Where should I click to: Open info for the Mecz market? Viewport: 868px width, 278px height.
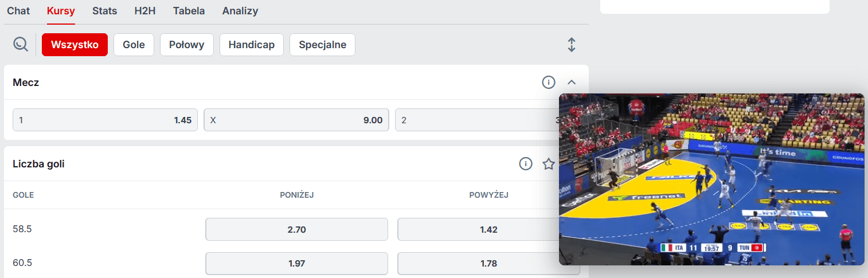coord(549,83)
